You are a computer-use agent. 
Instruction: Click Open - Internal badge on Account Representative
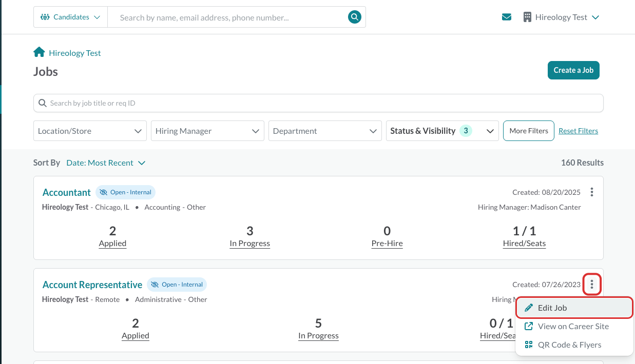177,285
